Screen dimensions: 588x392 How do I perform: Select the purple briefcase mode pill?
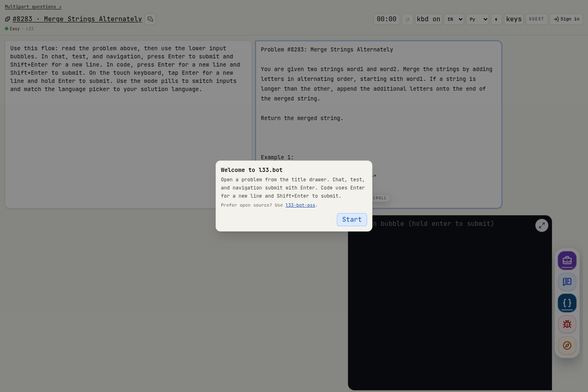click(567, 261)
